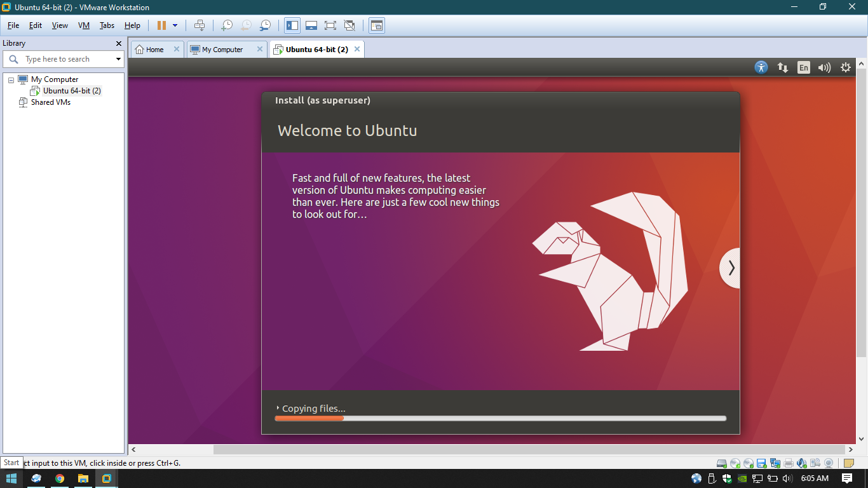
Task: Open the View menu
Action: [x=60, y=25]
